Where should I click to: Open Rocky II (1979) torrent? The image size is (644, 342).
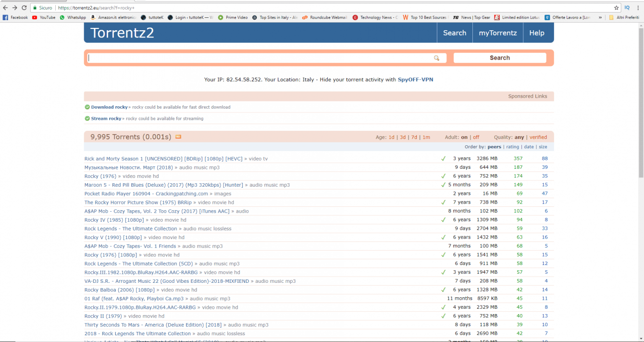[x=103, y=316]
